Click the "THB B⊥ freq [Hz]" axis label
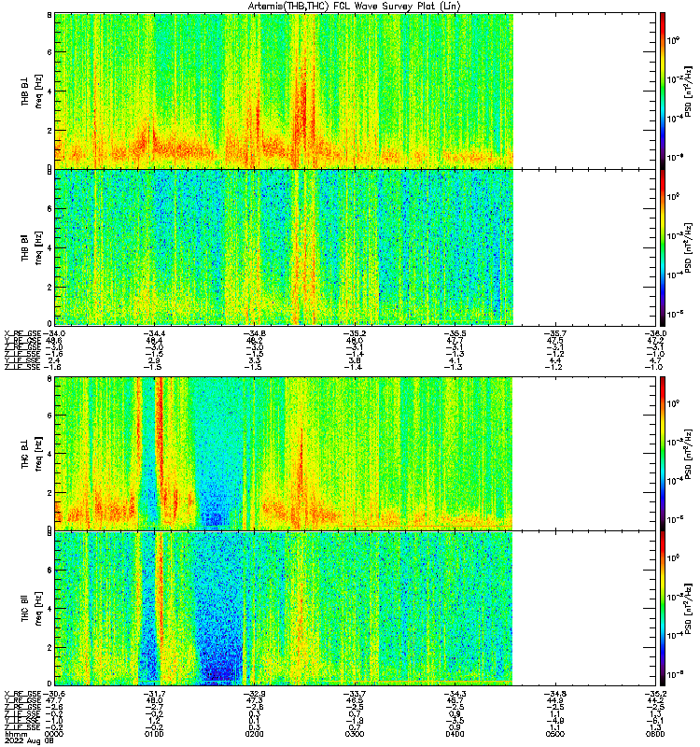The width and height of the screenshot is (700, 747). [x=32, y=91]
